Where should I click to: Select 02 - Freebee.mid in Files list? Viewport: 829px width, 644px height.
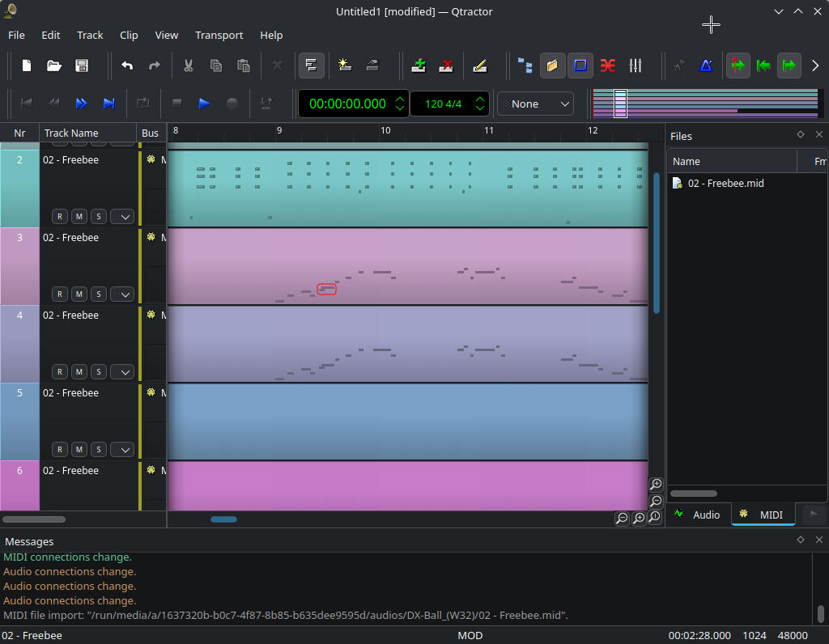coord(725,184)
